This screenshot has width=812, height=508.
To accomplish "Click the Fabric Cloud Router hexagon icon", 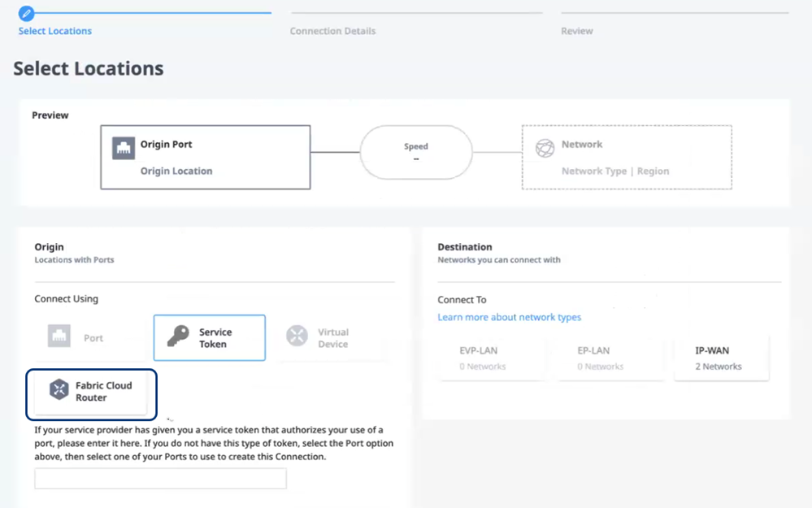I will tap(59, 389).
